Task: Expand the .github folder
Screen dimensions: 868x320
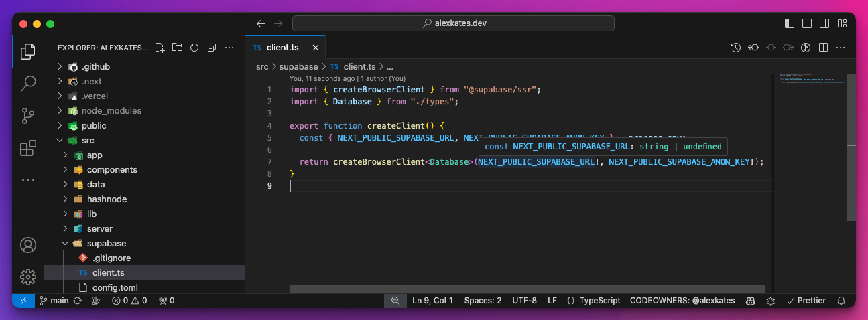Action: click(144, 67)
